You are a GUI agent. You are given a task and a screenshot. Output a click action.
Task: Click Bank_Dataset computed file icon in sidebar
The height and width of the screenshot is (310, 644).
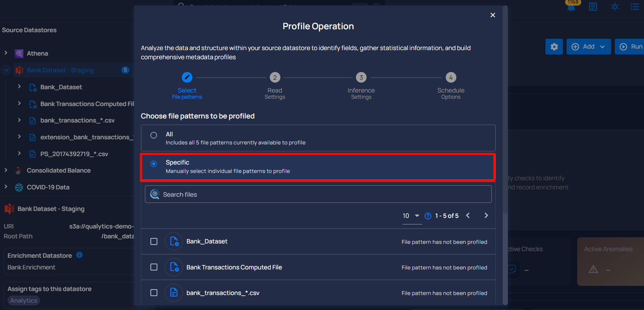click(33, 87)
